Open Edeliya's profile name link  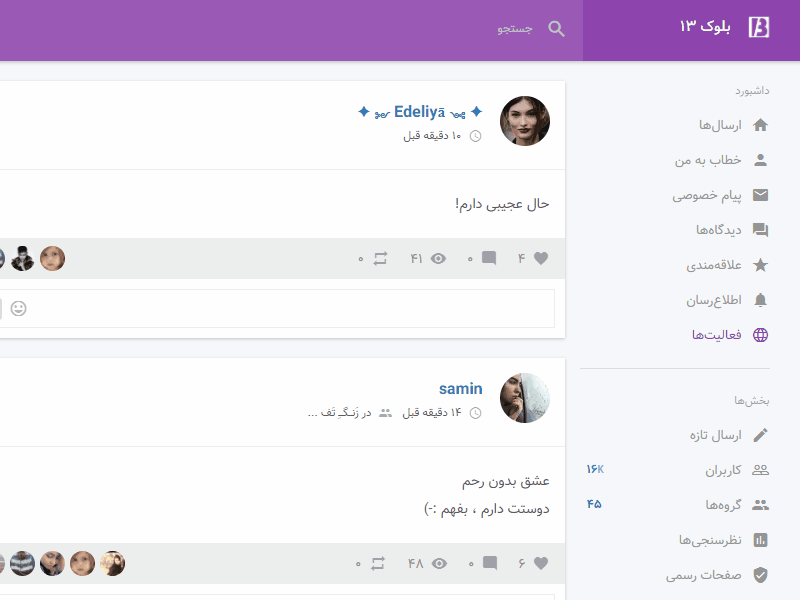coord(420,112)
